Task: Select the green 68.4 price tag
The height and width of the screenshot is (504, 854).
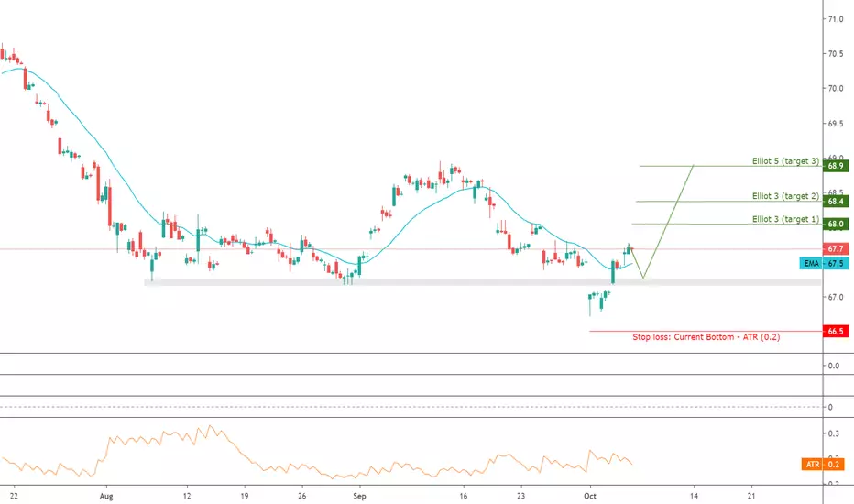Action: point(836,201)
